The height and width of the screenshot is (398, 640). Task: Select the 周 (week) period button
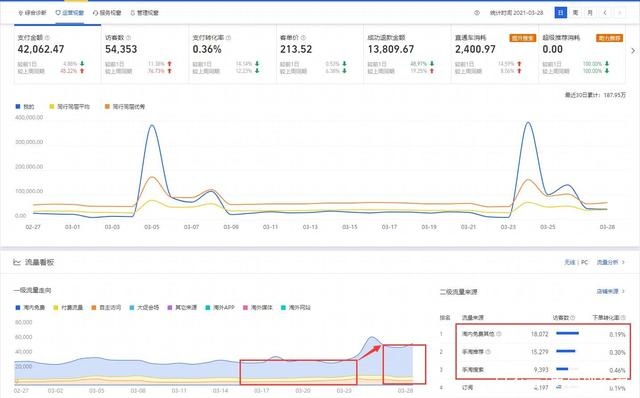(x=575, y=13)
